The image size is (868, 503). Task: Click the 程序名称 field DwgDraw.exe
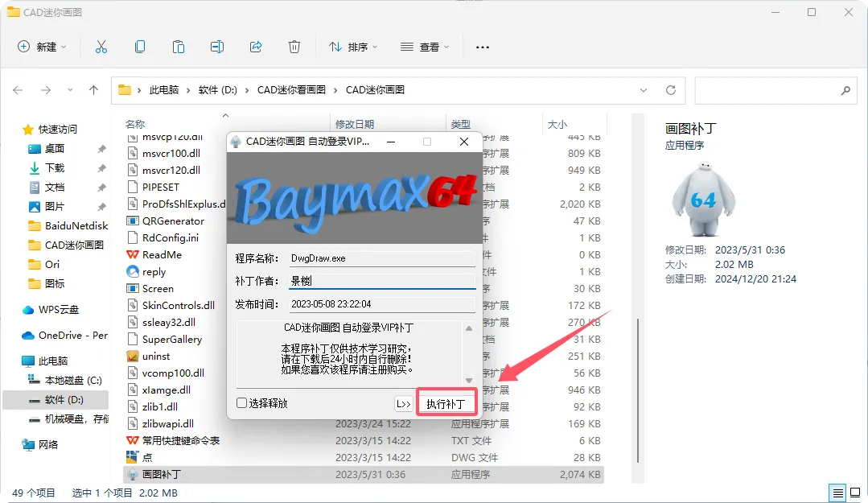[382, 258]
